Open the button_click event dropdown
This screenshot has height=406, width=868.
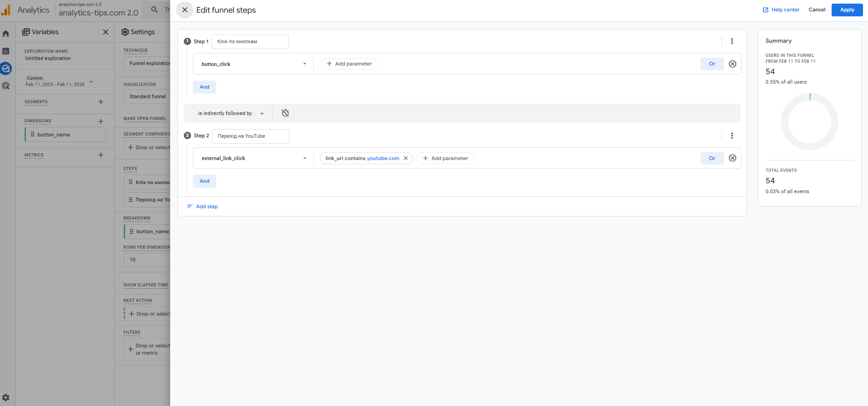click(x=253, y=64)
